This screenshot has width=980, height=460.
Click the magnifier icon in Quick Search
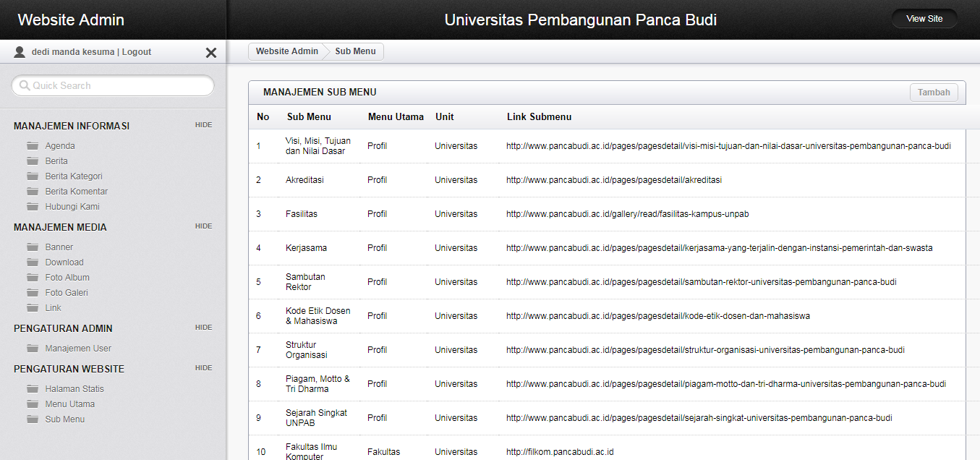25,86
